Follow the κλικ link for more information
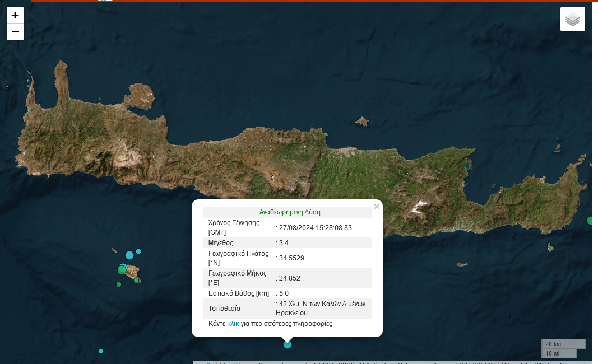 point(233,324)
